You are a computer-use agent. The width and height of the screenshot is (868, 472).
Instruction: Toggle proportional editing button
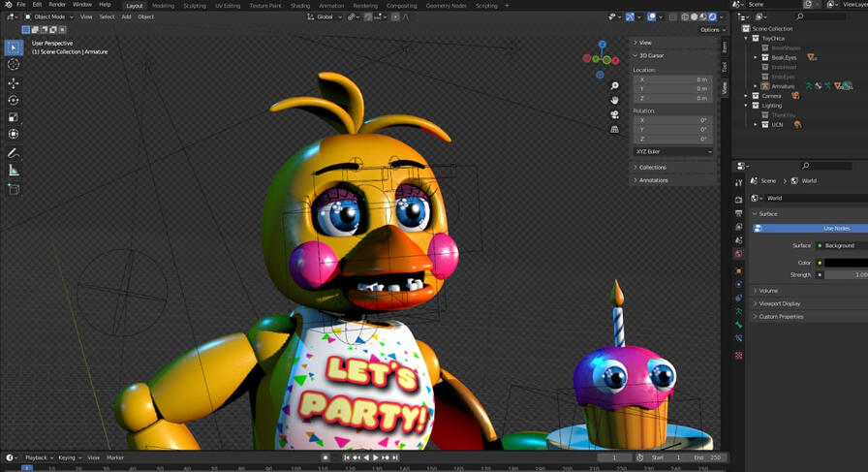pos(395,16)
